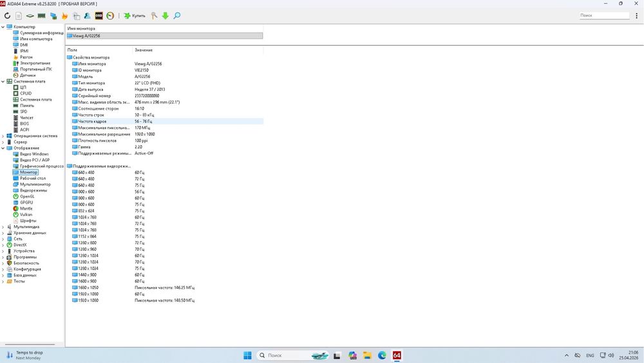Viewport: 644px width, 363px height.
Task: Open the Report page icon in toolbar
Action: click(x=19, y=15)
